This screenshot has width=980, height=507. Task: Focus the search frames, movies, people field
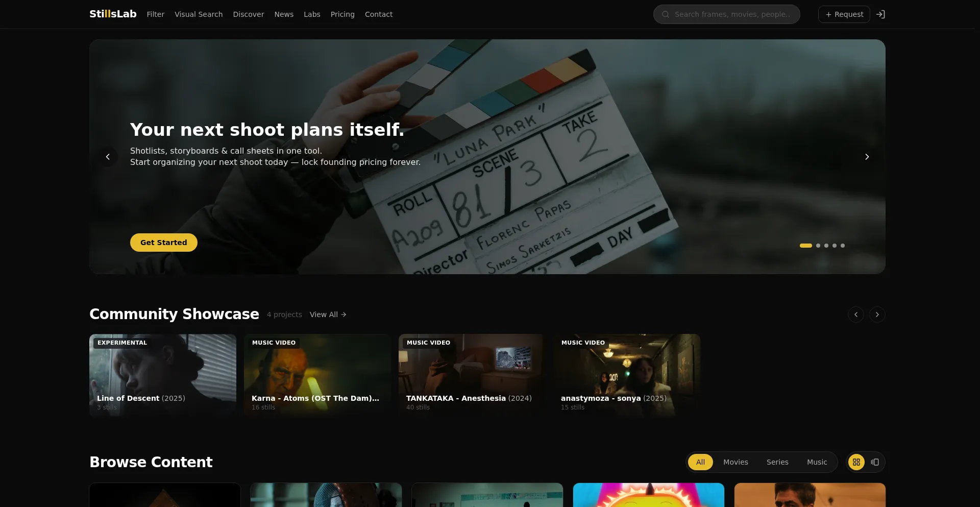[x=726, y=14]
